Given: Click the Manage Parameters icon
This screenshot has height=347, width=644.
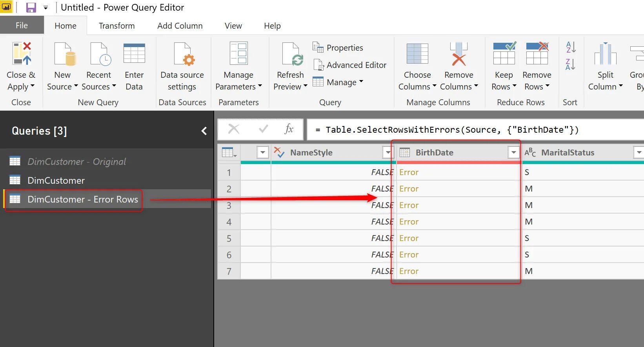Looking at the screenshot, I should pos(239,53).
